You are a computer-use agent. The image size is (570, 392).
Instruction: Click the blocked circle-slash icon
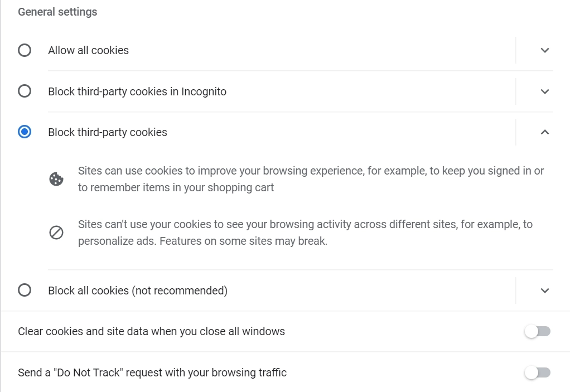[56, 233]
